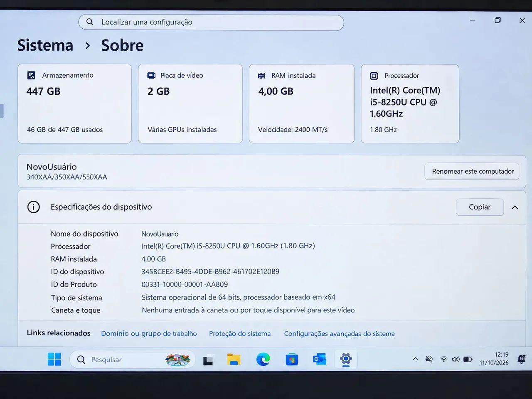The height and width of the screenshot is (399, 532).
Task: Click the Placa de vídeo icon
Action: tap(151, 76)
